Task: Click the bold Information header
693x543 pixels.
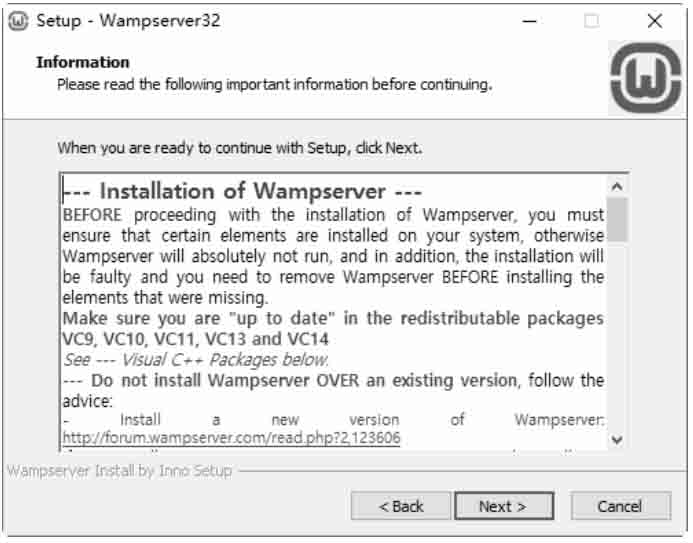Action: [83, 62]
